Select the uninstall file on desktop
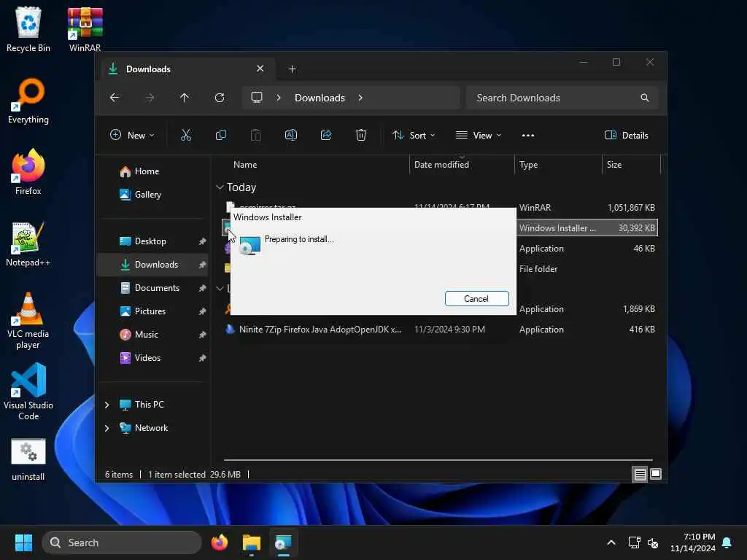The height and width of the screenshot is (560, 747). [28, 459]
